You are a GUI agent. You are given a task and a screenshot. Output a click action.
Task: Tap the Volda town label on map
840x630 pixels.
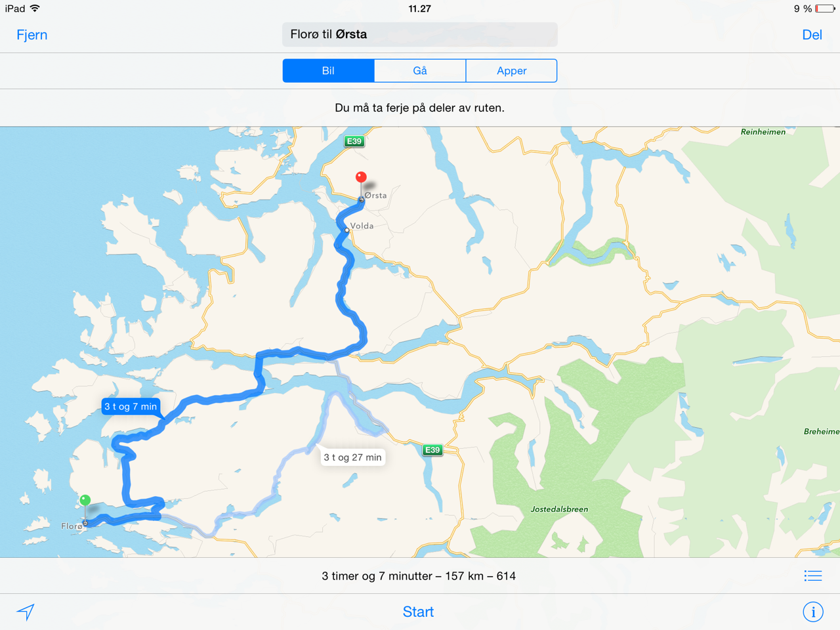[362, 226]
